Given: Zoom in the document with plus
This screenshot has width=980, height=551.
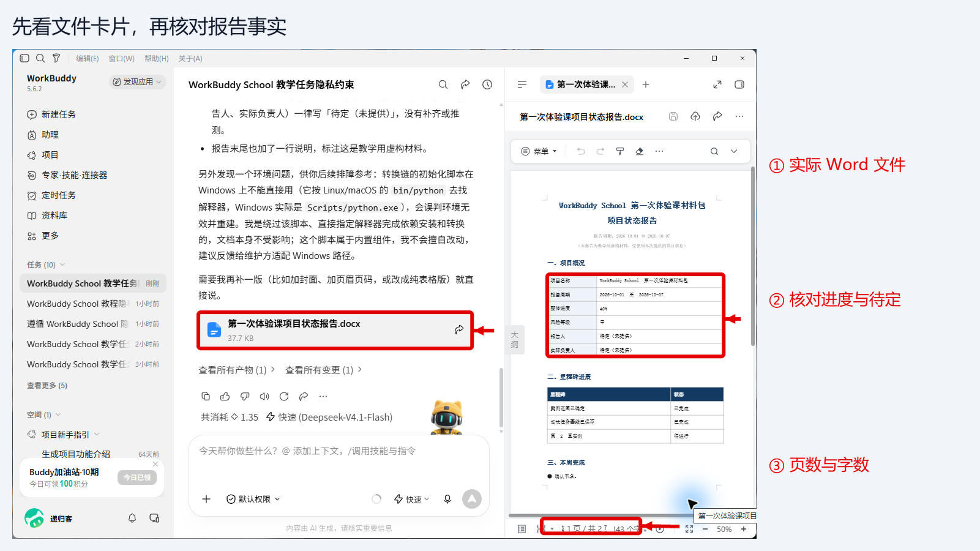Looking at the screenshot, I should 744,529.
